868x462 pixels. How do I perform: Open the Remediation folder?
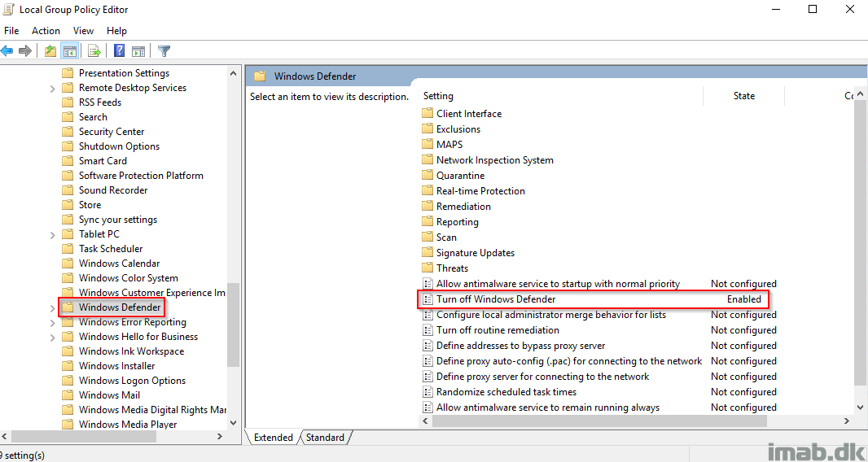[x=463, y=207]
